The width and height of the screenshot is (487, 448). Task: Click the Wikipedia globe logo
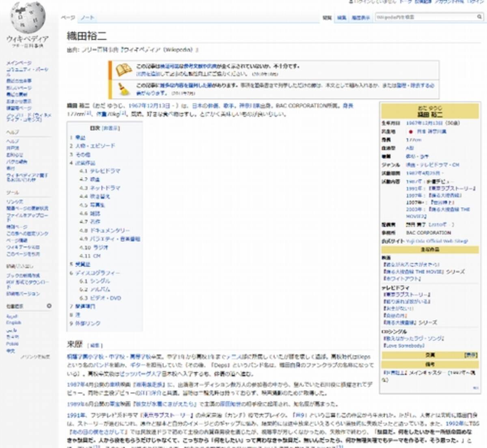click(x=28, y=18)
